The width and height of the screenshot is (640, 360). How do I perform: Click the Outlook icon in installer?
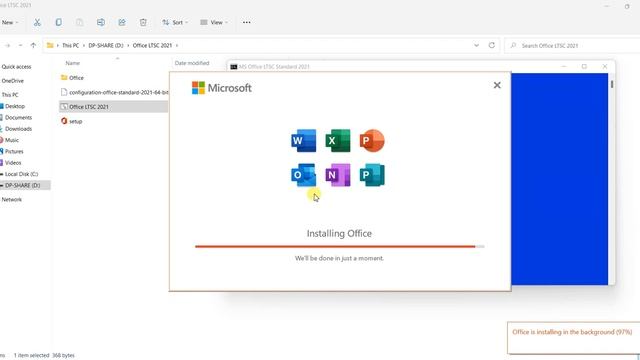click(x=303, y=175)
